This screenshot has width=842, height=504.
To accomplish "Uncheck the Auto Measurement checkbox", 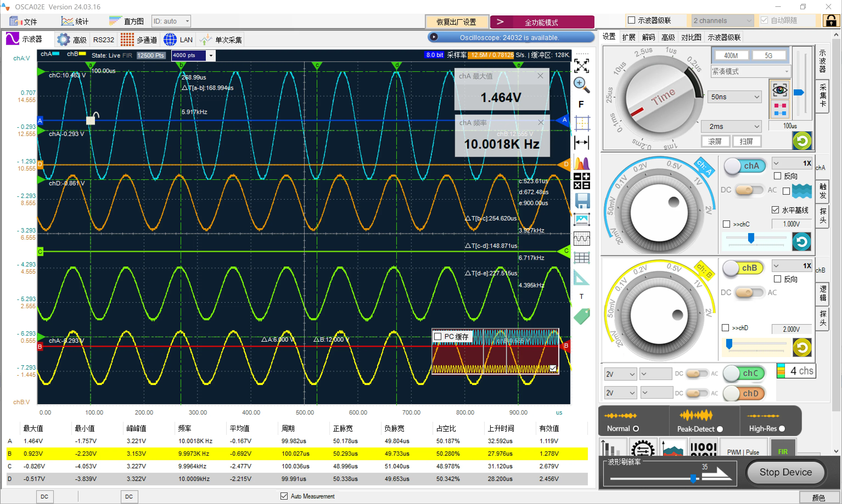I will coord(284,496).
